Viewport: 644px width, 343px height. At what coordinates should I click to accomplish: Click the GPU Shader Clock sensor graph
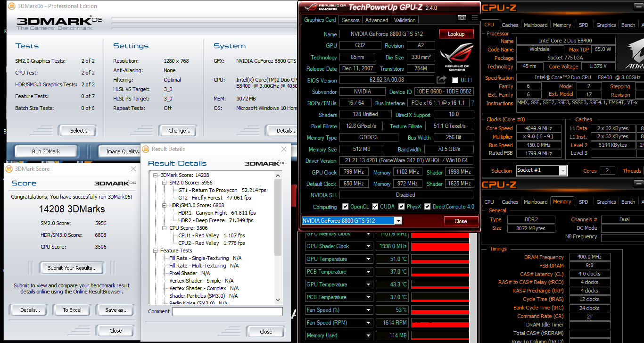[x=440, y=246]
